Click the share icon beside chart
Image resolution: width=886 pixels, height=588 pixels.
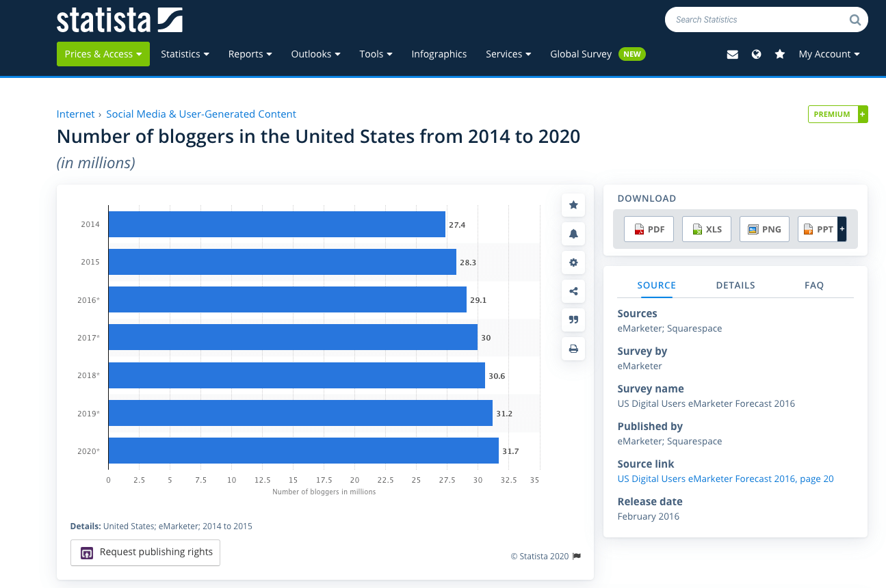(573, 291)
